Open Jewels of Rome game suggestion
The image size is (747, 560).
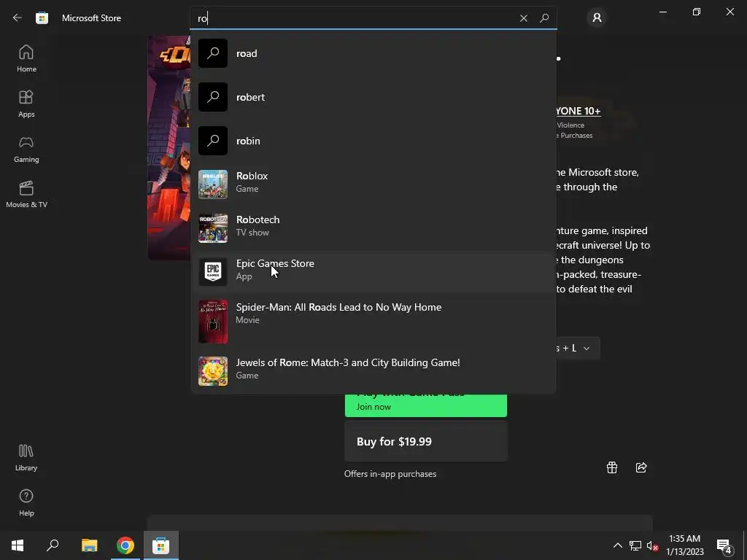click(373, 371)
